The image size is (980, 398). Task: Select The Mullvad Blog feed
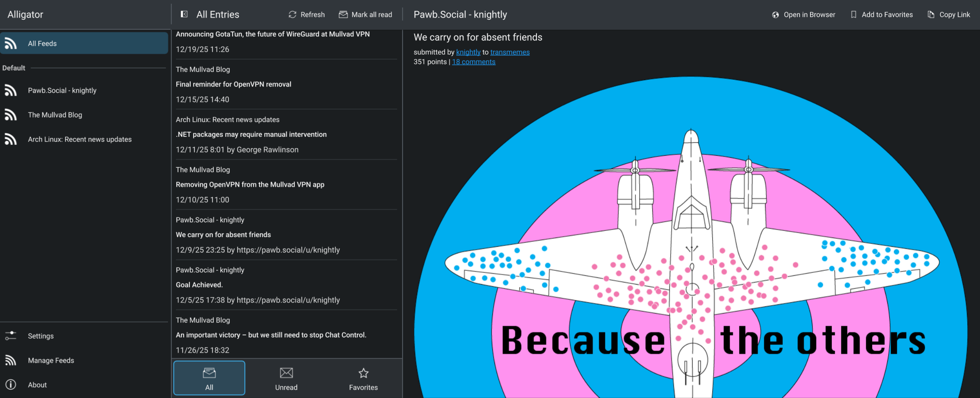[x=55, y=115]
